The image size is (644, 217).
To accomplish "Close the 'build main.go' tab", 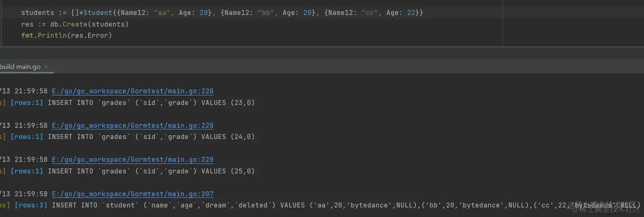I will (46, 67).
